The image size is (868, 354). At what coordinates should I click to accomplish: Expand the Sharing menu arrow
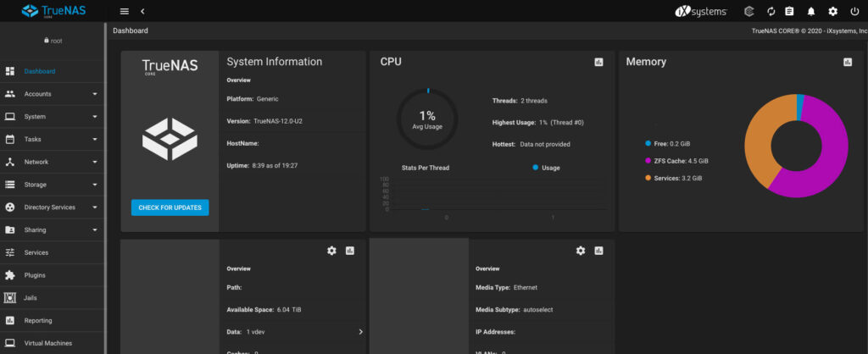95,230
